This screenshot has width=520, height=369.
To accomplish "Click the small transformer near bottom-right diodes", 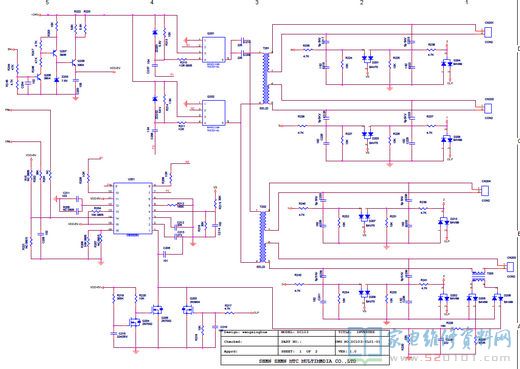I will click(478, 277).
